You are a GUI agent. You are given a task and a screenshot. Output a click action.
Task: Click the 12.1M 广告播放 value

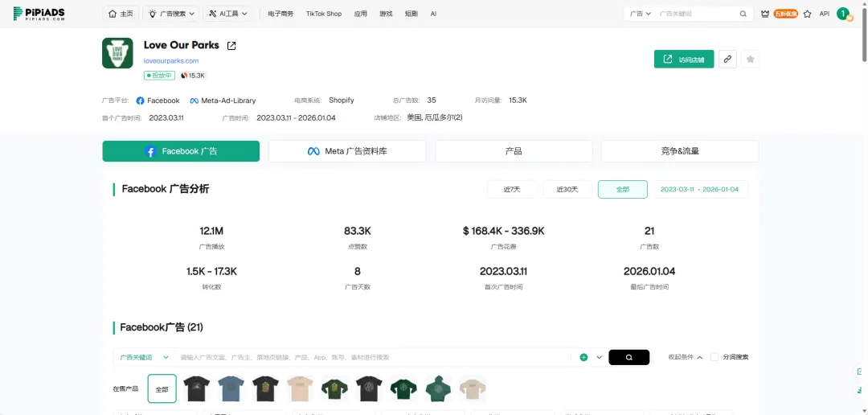(x=211, y=231)
